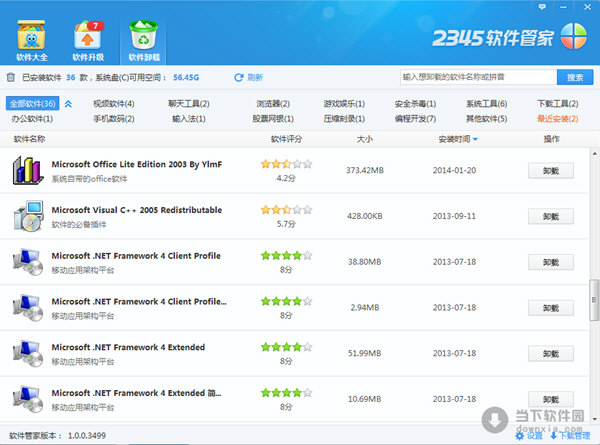
Task: Click the 2014-01-20 install date
Action: 454,170
